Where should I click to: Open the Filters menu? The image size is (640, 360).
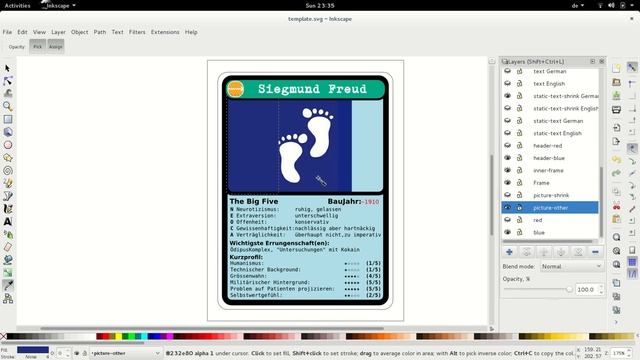pyautogui.click(x=137, y=32)
